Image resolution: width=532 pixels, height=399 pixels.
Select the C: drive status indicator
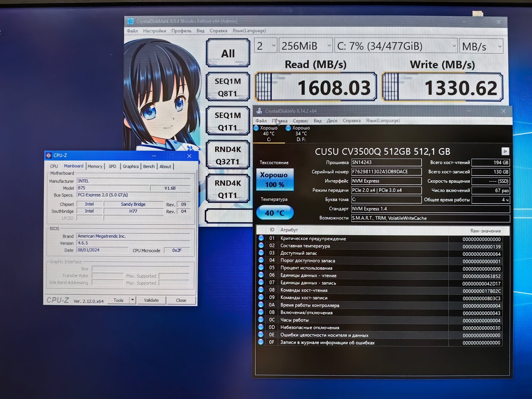point(269,134)
